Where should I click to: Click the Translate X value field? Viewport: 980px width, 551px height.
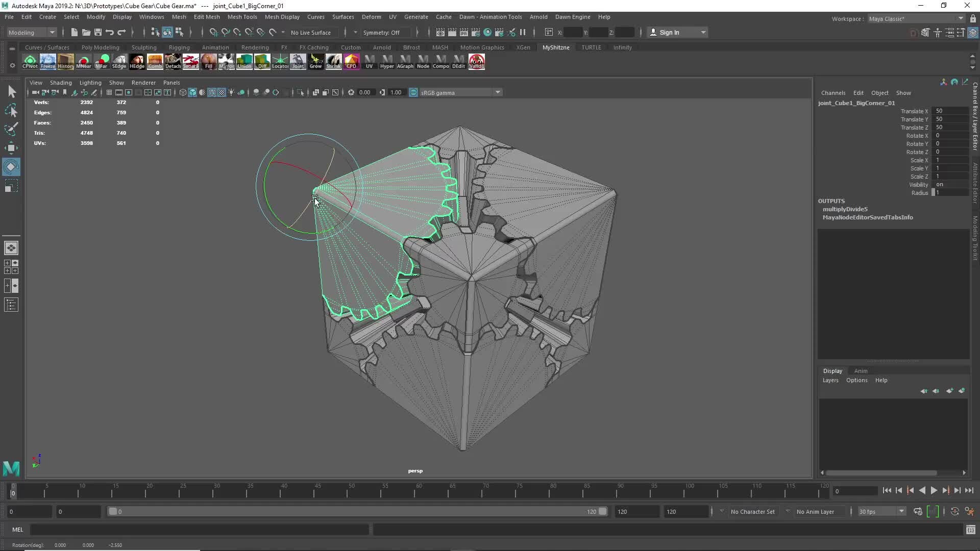tap(949, 111)
